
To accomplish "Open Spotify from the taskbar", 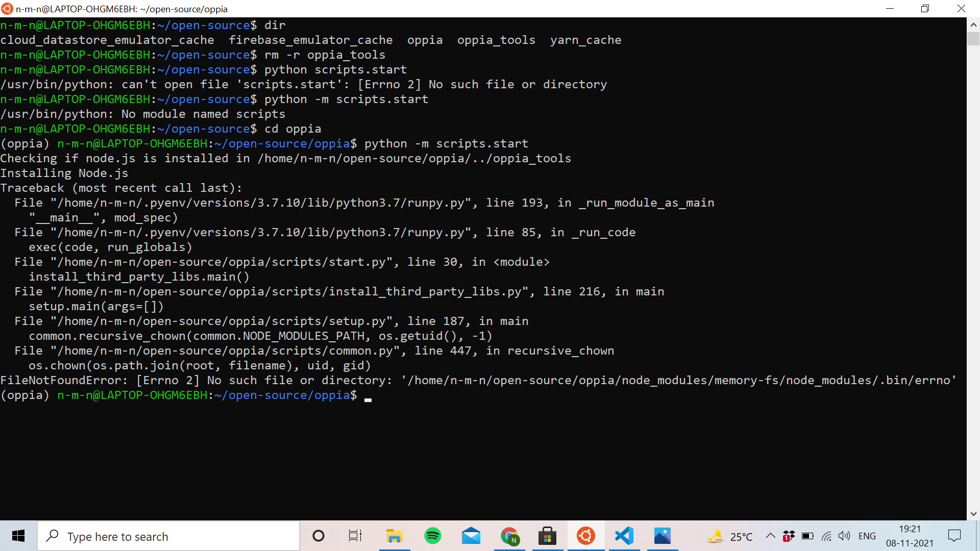I will (433, 536).
